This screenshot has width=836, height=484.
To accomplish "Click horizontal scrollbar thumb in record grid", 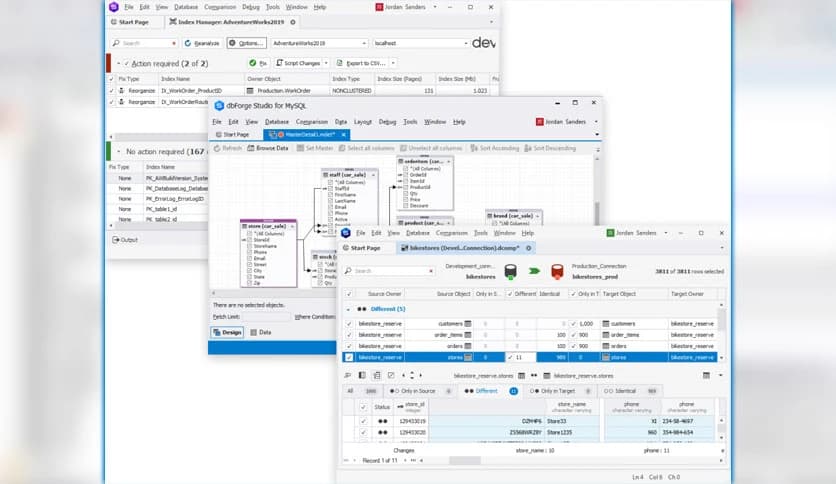I will click(465, 460).
